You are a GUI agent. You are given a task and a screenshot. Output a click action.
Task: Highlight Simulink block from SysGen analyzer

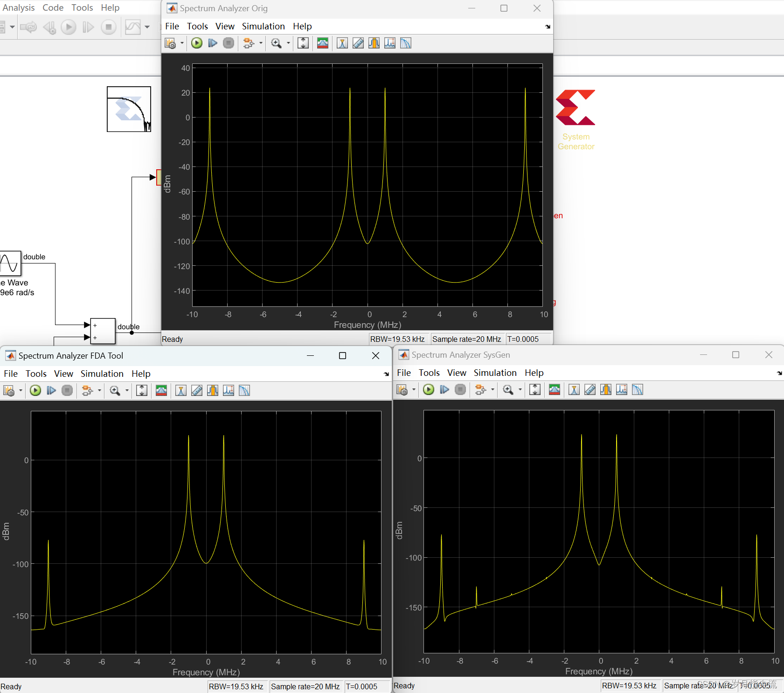[480, 390]
